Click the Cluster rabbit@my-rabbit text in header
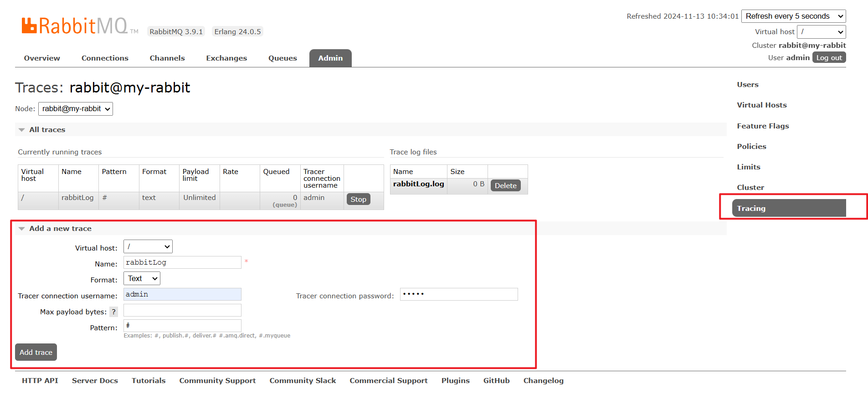The width and height of the screenshot is (868, 394). [799, 46]
